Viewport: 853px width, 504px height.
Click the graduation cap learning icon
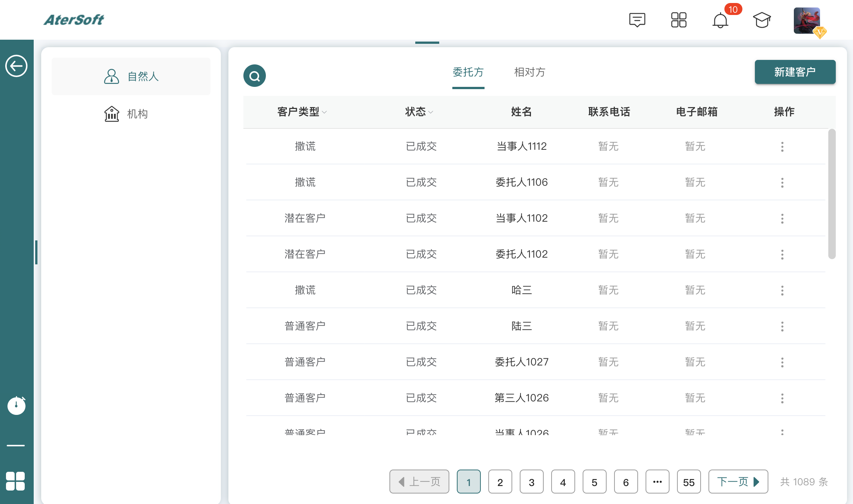(763, 19)
